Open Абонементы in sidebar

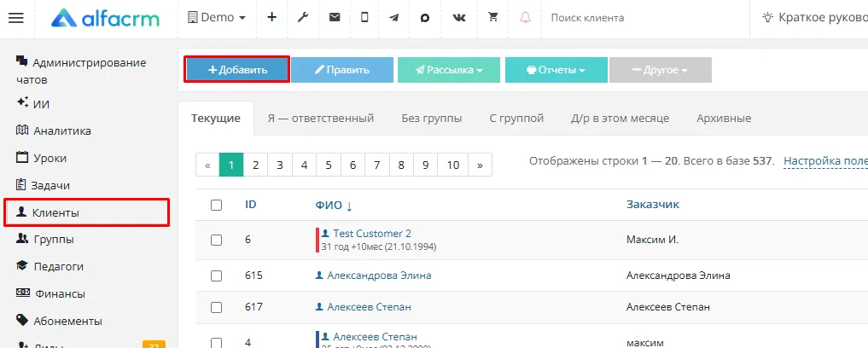[x=59, y=321]
